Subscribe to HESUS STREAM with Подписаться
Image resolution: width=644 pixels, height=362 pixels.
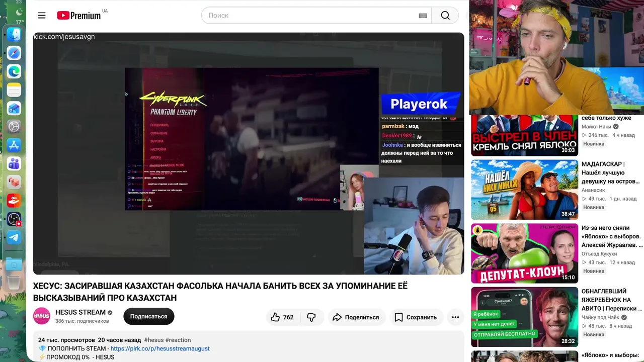coord(148,316)
